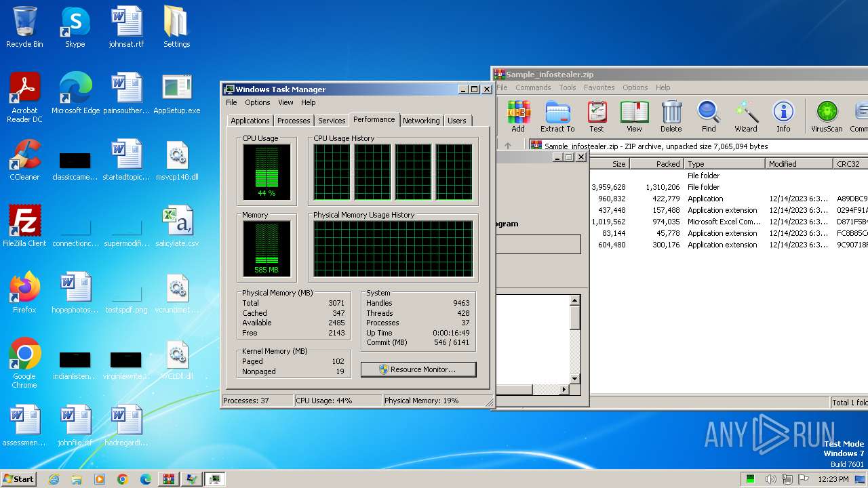Select the Acrobat Reader DC shortcut
Viewport: 868px width, 488px height.
point(24,98)
